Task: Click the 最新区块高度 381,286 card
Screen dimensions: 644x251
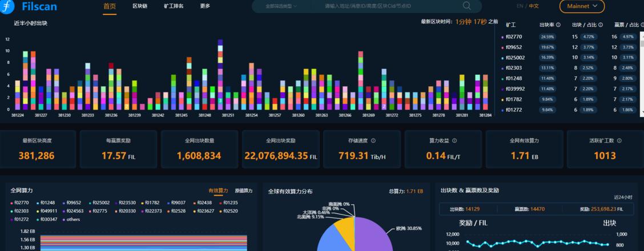Action: coord(37,149)
